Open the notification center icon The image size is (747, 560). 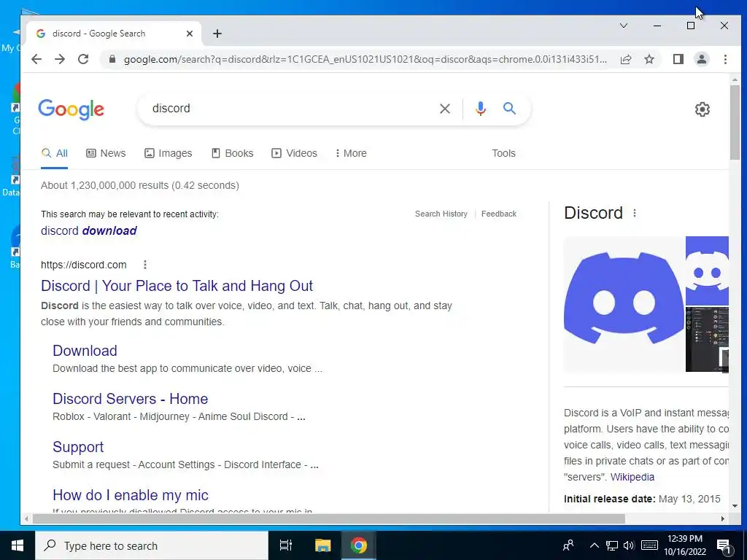click(x=724, y=546)
